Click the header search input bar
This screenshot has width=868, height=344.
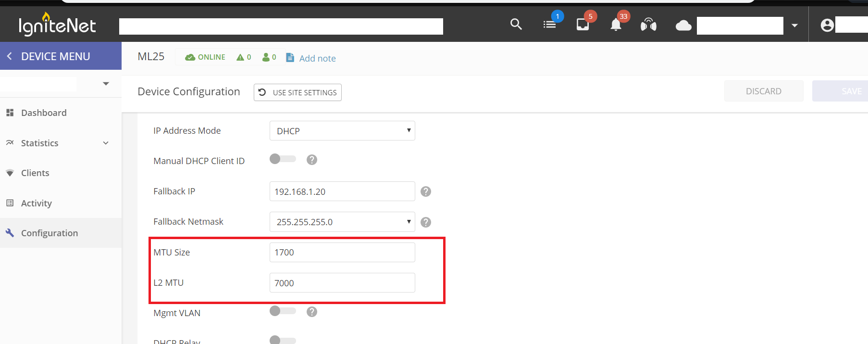click(x=281, y=26)
